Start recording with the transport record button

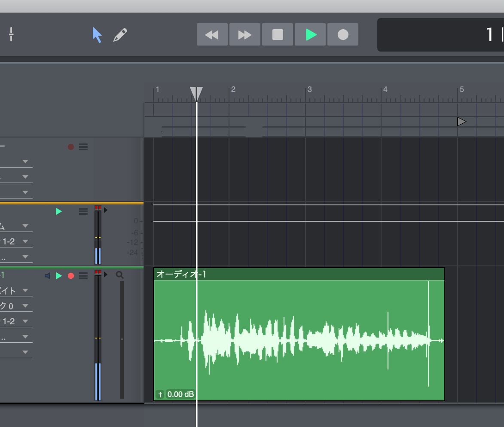[343, 34]
